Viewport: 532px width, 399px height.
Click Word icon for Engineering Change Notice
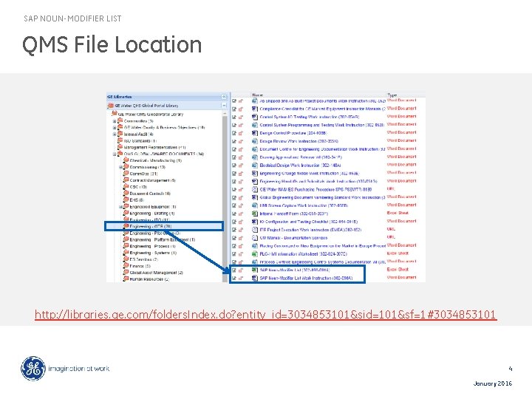[254, 174]
